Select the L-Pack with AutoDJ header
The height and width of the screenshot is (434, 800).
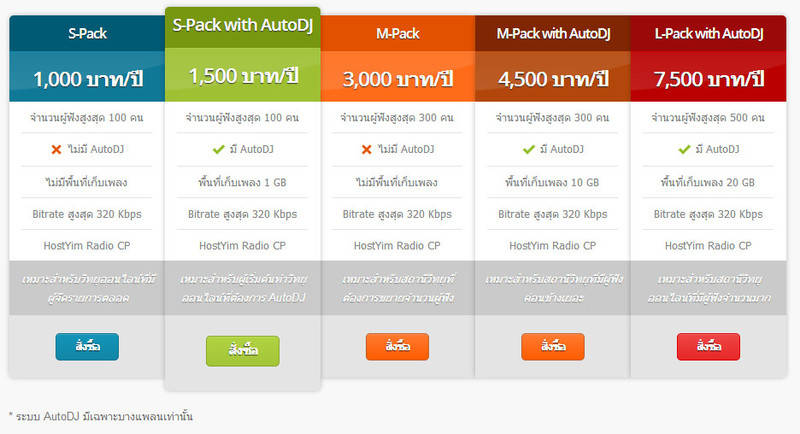(x=709, y=34)
